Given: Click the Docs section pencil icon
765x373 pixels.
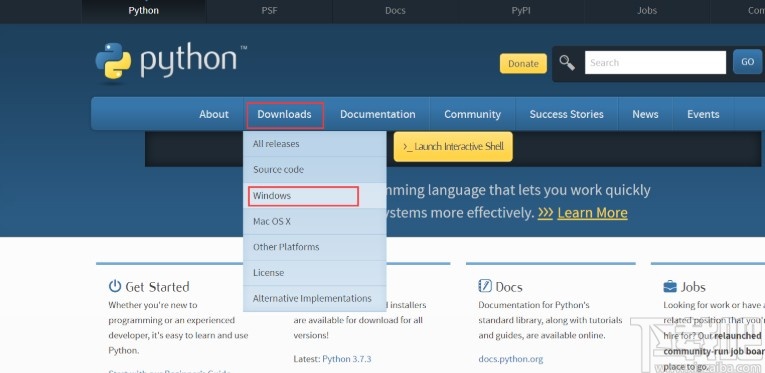Looking at the screenshot, I should pos(485,286).
